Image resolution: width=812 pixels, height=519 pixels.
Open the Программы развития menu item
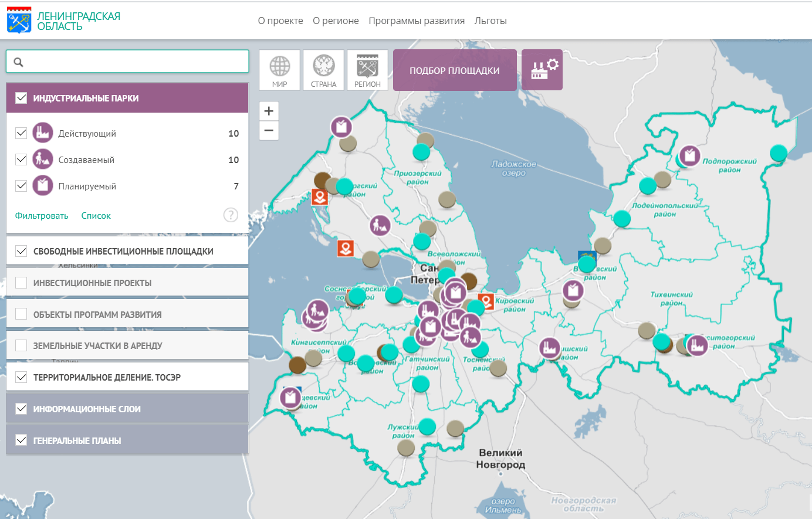(417, 21)
